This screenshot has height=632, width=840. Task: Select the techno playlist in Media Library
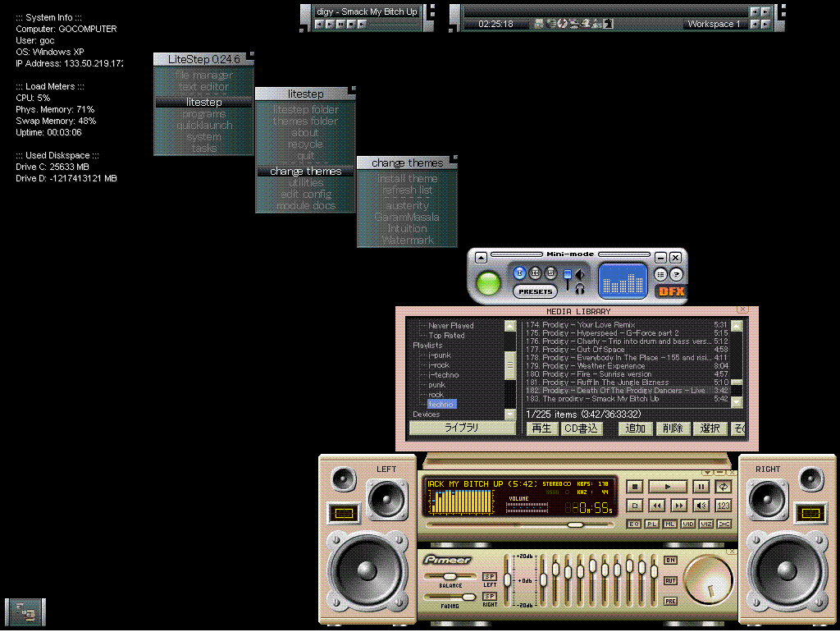pos(441,404)
